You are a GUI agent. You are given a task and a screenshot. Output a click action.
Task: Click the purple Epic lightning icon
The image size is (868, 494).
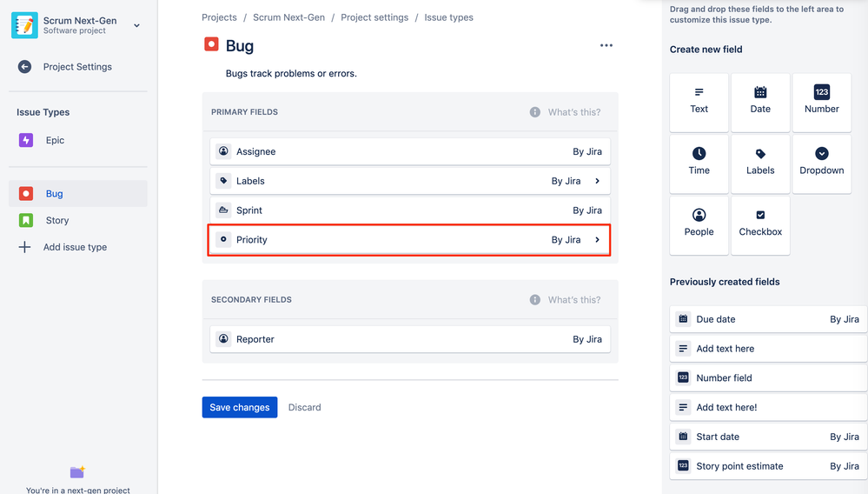(x=26, y=140)
